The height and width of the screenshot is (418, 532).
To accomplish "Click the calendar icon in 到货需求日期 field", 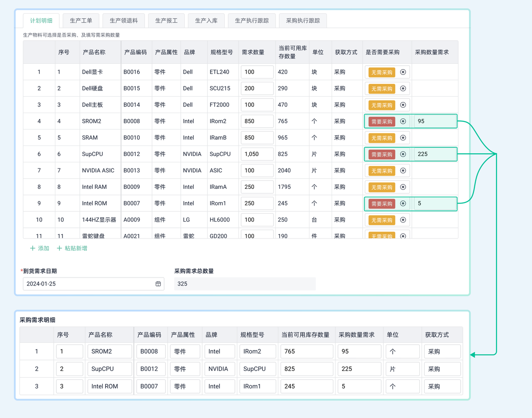I will point(158,284).
